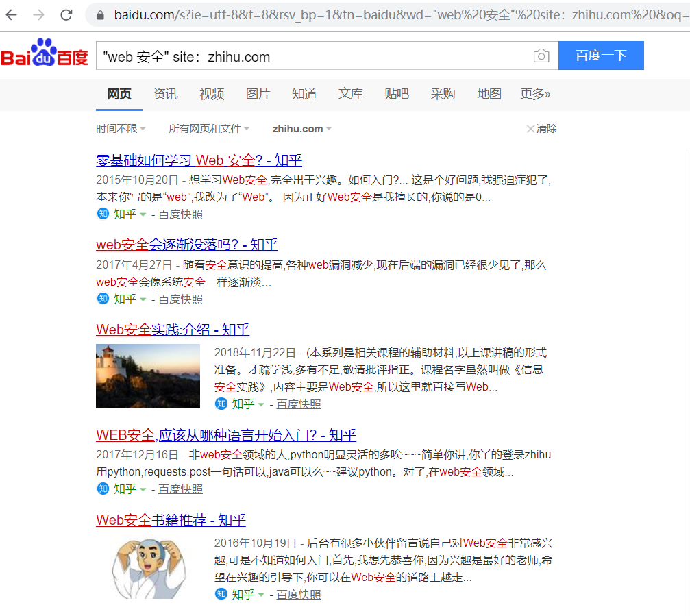
Task: Expand the 所有网页和文件 file type filter
Action: tap(209, 129)
